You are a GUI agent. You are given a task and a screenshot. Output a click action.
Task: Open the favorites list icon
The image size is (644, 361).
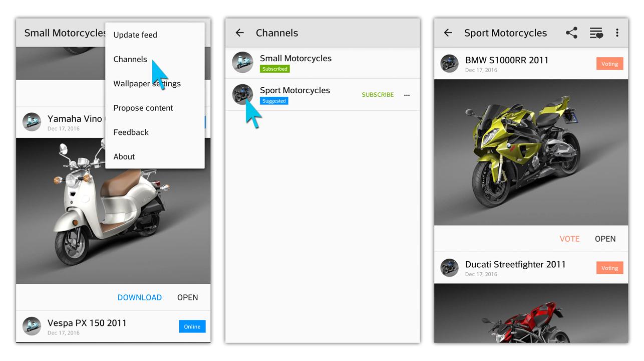pos(596,33)
